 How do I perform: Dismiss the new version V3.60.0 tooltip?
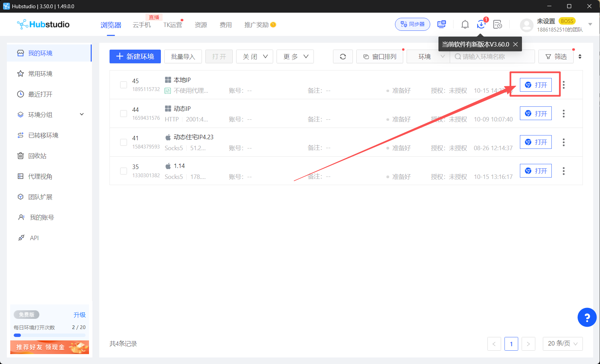(515, 44)
